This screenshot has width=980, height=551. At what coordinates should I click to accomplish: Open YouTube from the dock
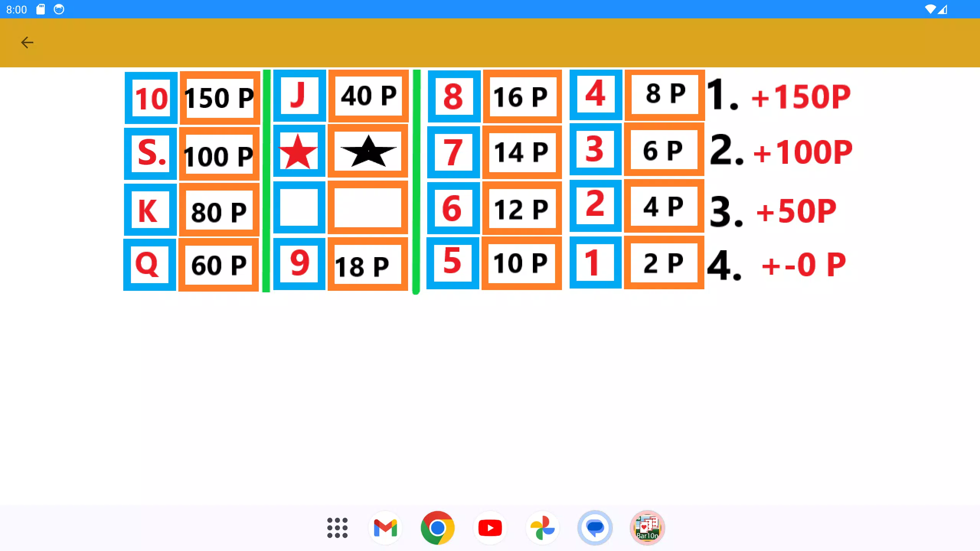(490, 528)
